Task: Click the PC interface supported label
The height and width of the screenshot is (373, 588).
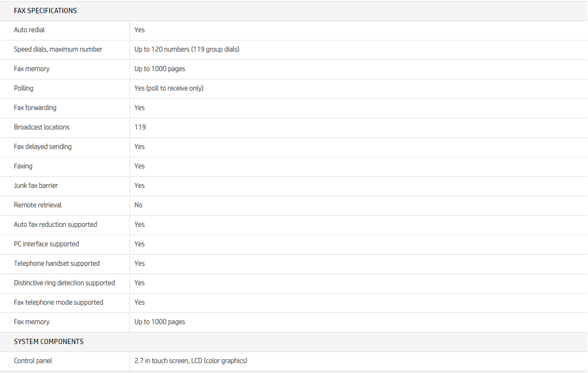Action: [x=46, y=244]
